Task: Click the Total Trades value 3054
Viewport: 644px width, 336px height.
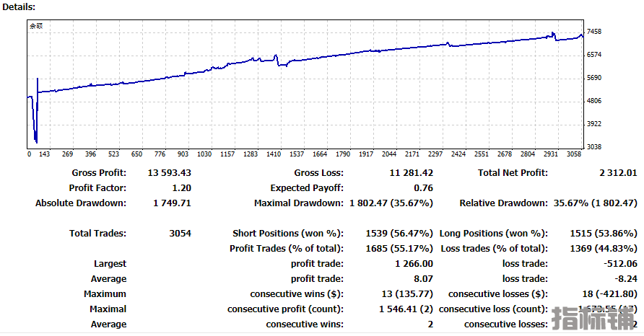Action: point(180,234)
